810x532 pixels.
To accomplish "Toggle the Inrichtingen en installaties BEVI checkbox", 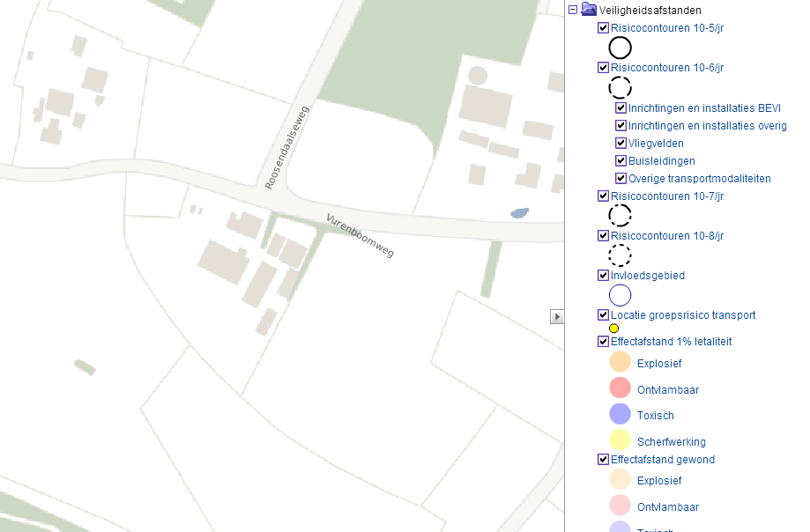I will coord(621,107).
